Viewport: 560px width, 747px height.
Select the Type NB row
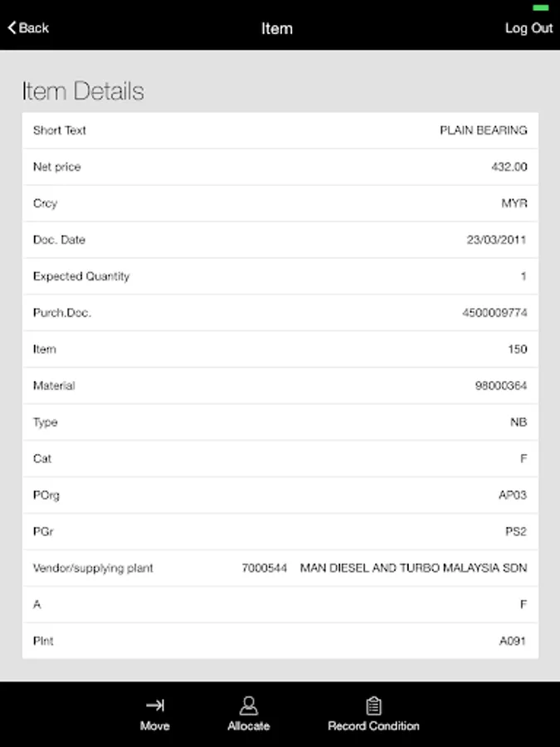280,422
